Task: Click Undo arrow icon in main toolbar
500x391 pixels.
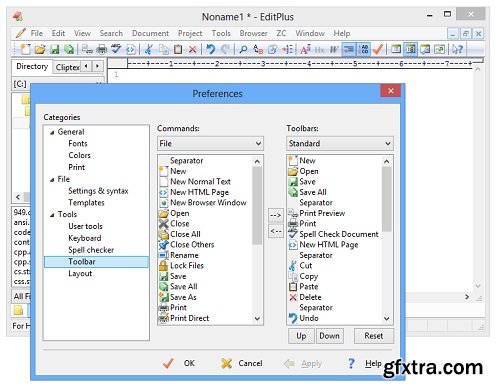Action: click(210, 49)
